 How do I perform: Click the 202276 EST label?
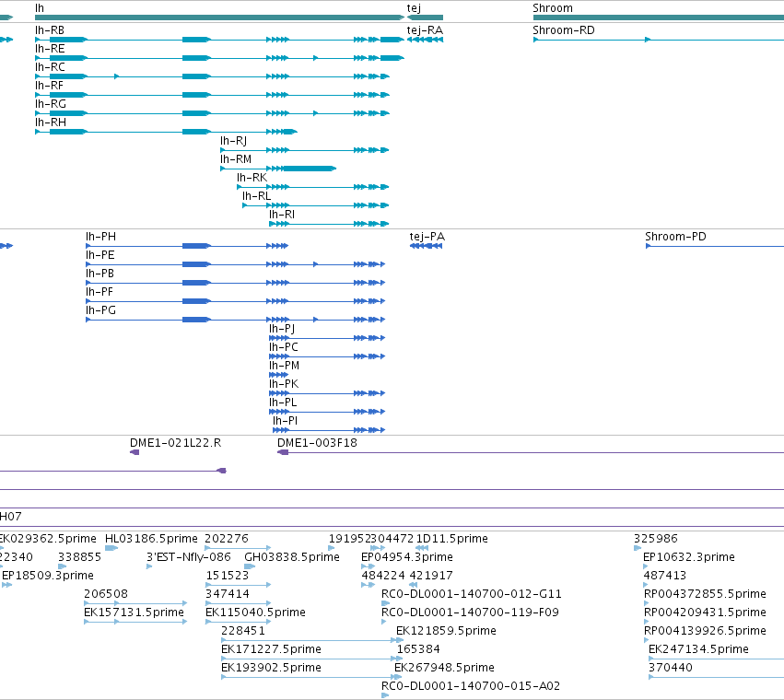[x=227, y=539]
